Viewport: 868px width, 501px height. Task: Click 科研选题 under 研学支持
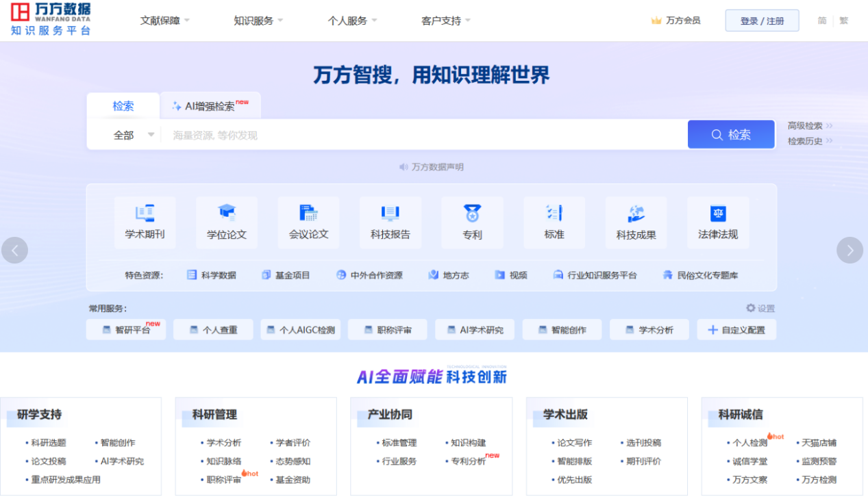click(49, 443)
